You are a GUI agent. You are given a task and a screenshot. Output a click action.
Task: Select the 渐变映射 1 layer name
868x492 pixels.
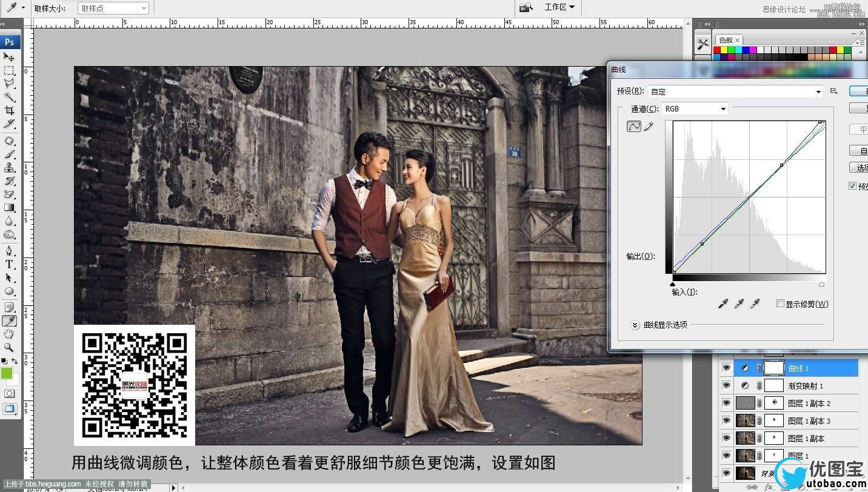[806, 386]
